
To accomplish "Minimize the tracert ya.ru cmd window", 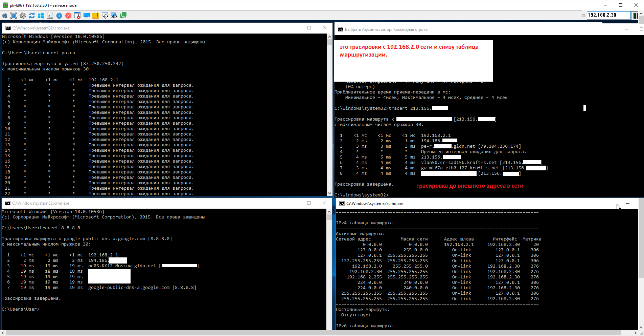I will 294,28.
